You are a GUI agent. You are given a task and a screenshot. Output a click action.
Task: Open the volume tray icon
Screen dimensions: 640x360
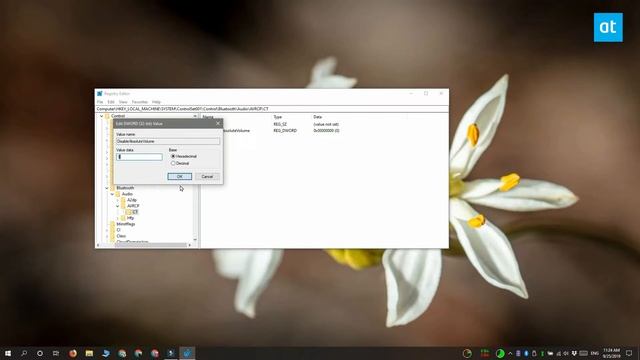[x=566, y=353]
